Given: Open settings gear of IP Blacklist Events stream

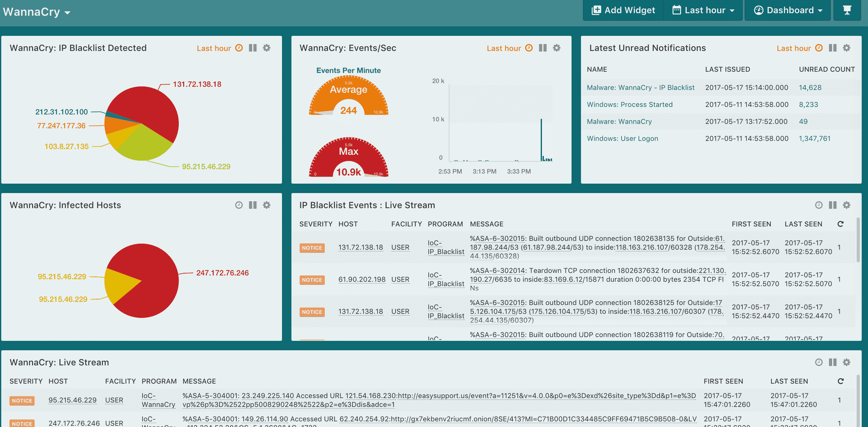Looking at the screenshot, I should click(846, 205).
